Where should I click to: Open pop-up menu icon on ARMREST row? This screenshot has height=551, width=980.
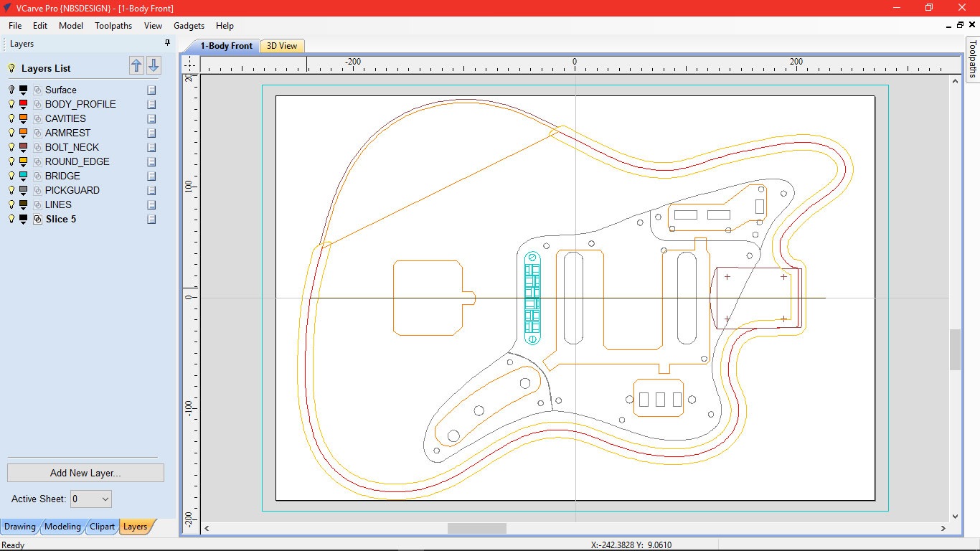tap(151, 133)
